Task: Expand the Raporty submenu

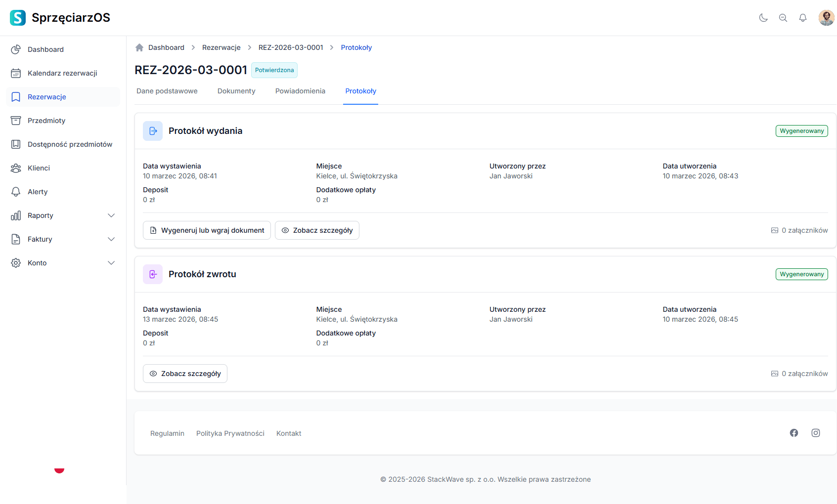Action: pos(63,215)
